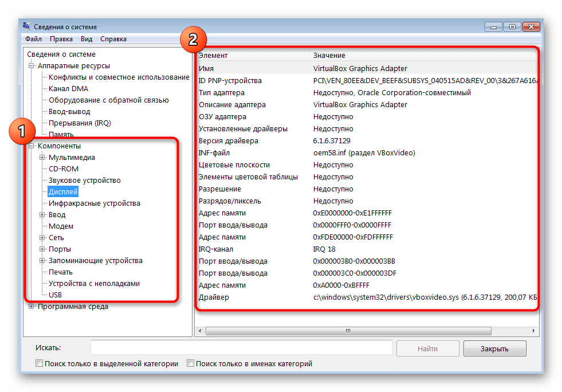The width and height of the screenshot is (562, 392).
Task: Click the Найти button
Action: pyautogui.click(x=427, y=348)
